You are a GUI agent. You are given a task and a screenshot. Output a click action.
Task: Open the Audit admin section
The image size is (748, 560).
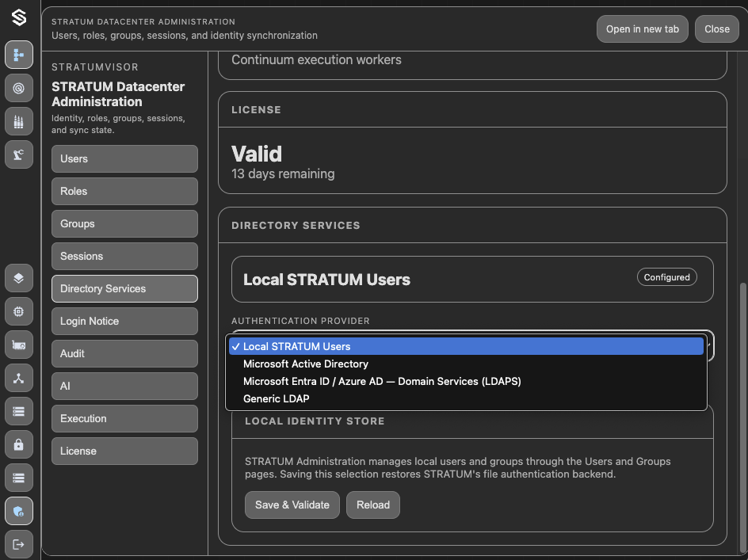(x=124, y=353)
